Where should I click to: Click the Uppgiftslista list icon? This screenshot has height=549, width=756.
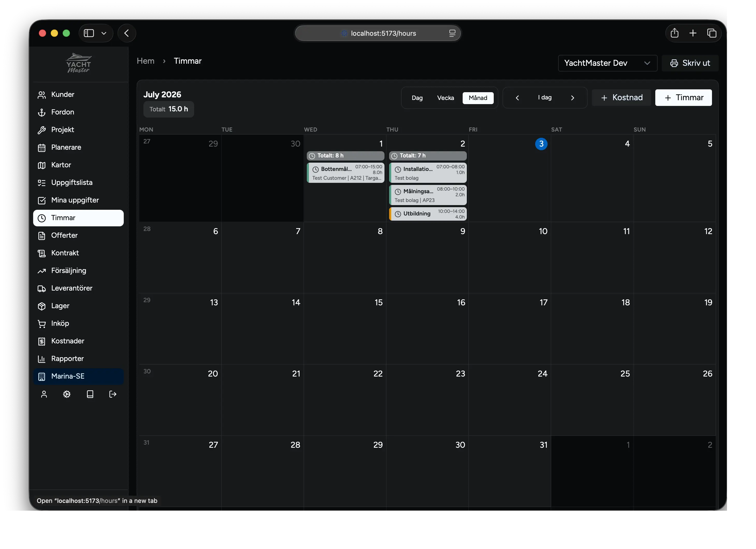point(42,183)
